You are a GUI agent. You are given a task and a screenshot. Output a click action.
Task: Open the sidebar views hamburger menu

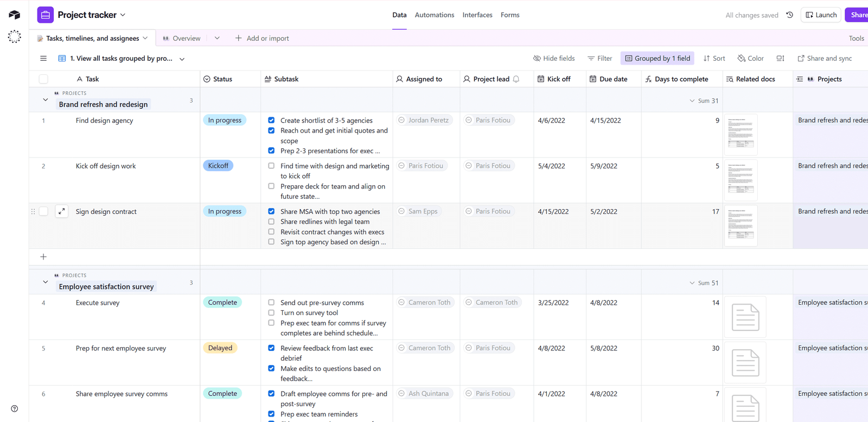tap(43, 59)
